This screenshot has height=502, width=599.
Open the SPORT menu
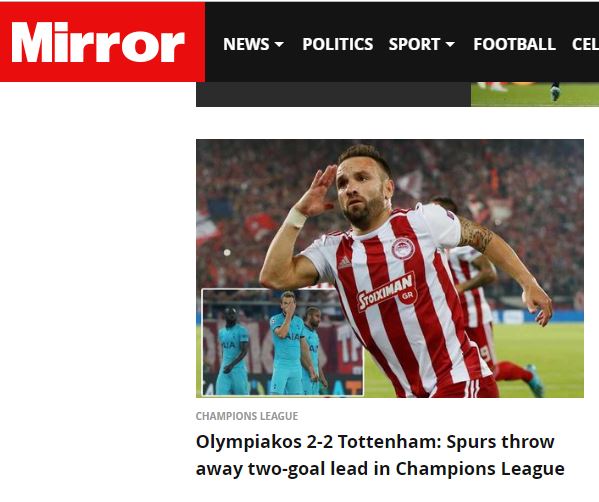(x=414, y=44)
